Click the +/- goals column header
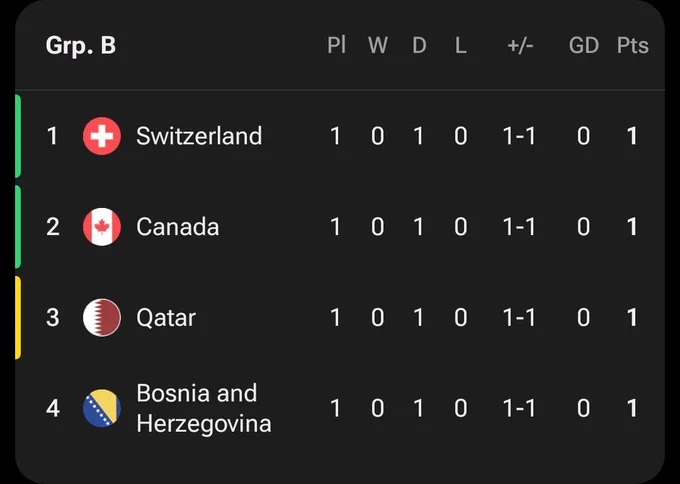This screenshot has width=680, height=484. tap(520, 46)
